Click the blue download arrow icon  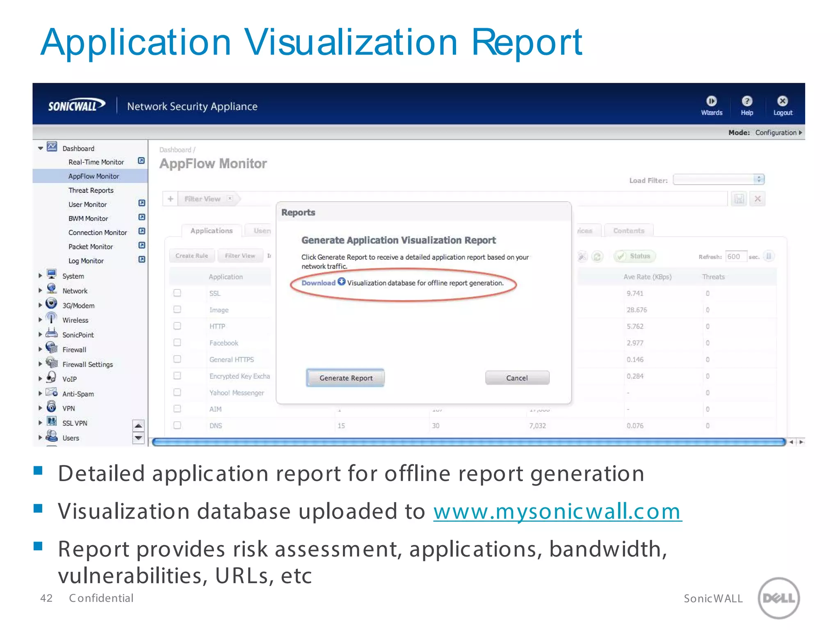pyautogui.click(x=342, y=282)
